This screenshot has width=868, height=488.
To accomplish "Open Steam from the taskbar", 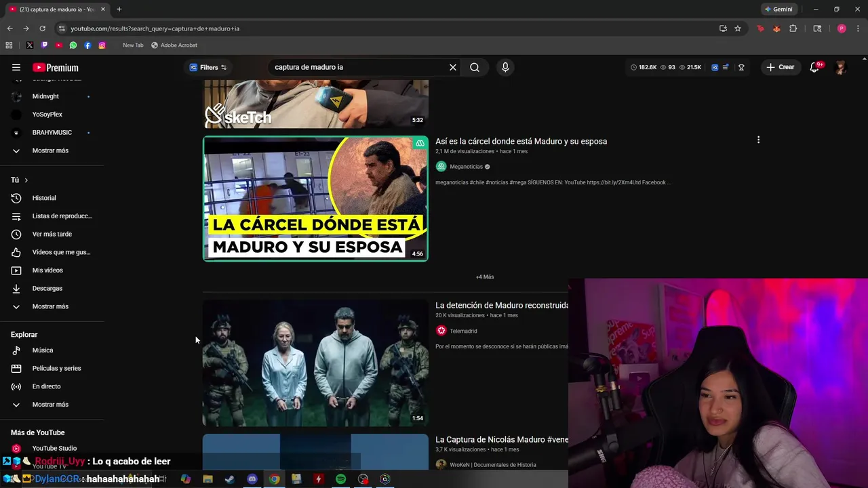I will (x=230, y=479).
